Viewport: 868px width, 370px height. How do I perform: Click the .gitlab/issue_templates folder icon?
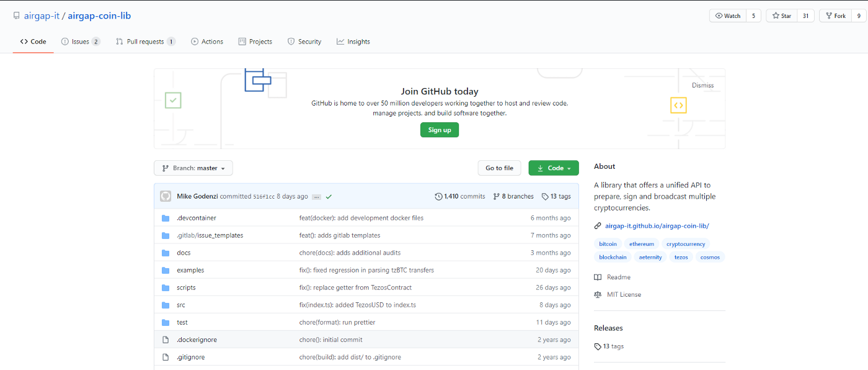point(166,236)
